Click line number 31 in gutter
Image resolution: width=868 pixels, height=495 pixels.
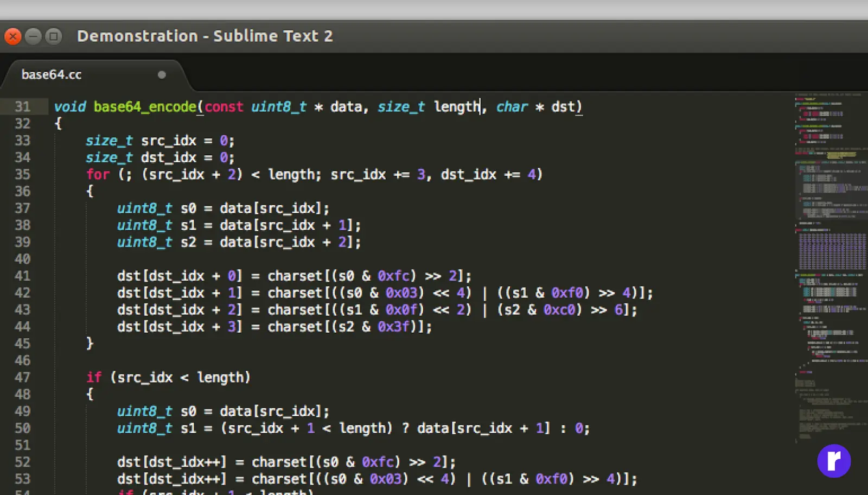click(x=23, y=106)
